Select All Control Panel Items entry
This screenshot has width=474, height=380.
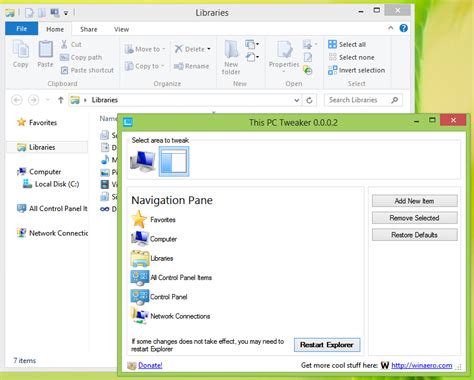pos(171,277)
